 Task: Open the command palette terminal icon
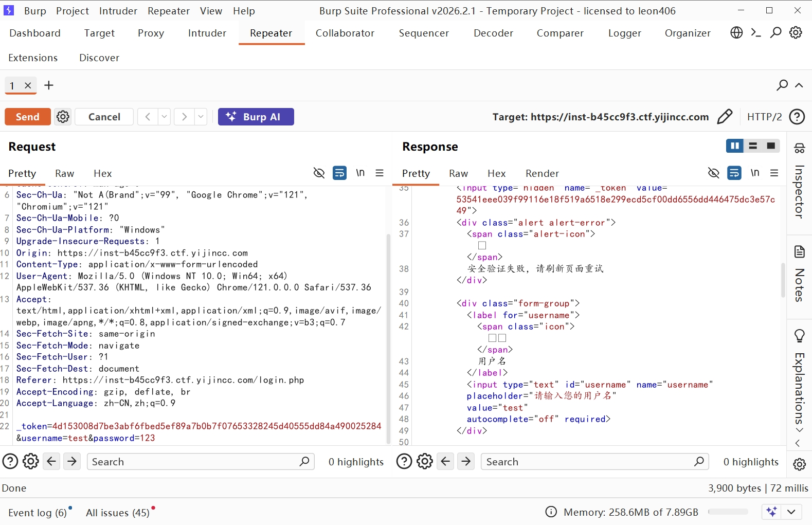(756, 33)
